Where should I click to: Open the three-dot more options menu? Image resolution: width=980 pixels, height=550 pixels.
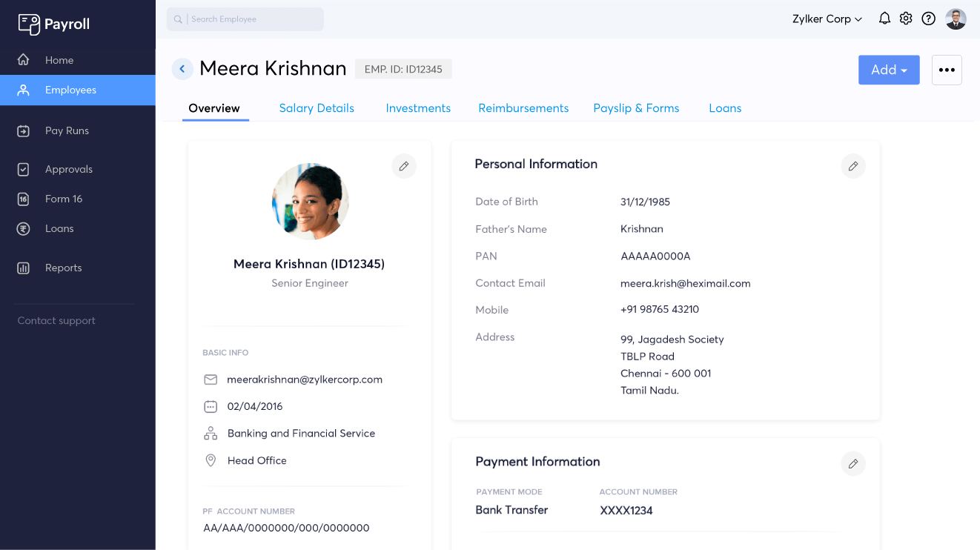click(947, 69)
